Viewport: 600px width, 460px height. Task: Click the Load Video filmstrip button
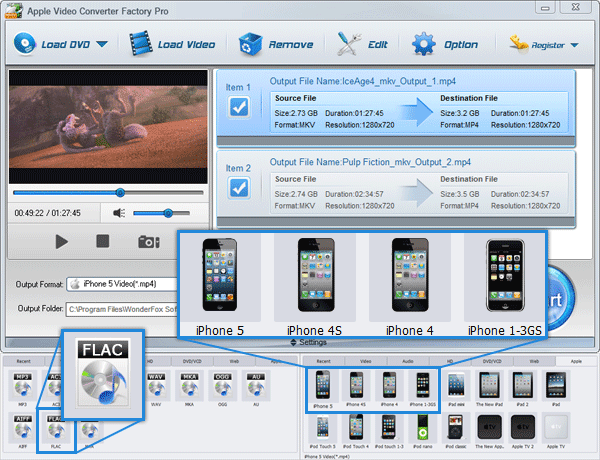(172, 44)
